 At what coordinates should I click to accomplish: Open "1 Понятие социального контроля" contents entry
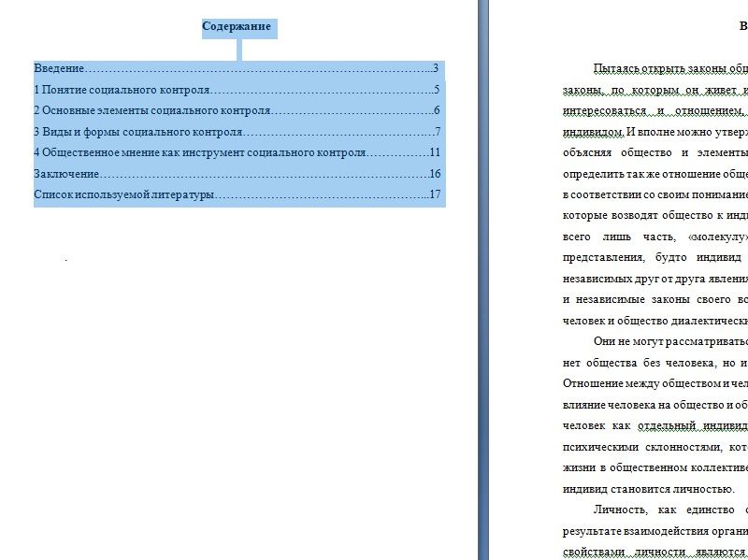click(122, 91)
